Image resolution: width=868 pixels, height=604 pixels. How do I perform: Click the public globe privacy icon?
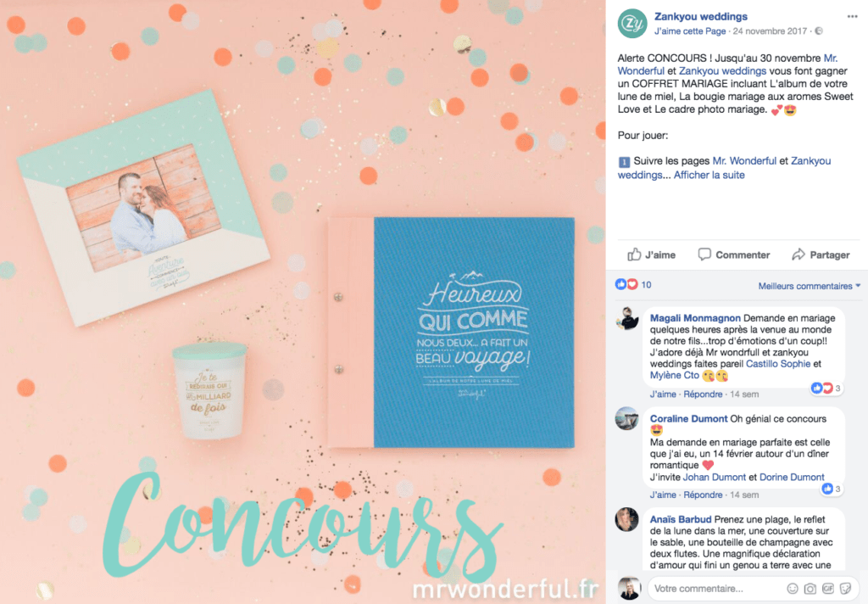click(819, 31)
